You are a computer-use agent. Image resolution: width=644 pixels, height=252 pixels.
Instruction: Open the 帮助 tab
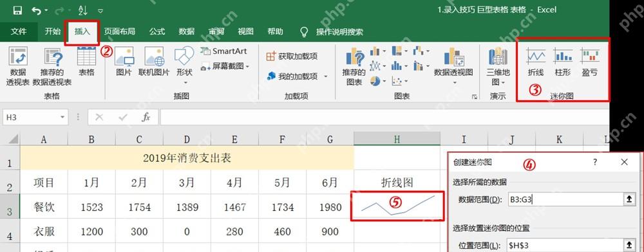click(275, 32)
